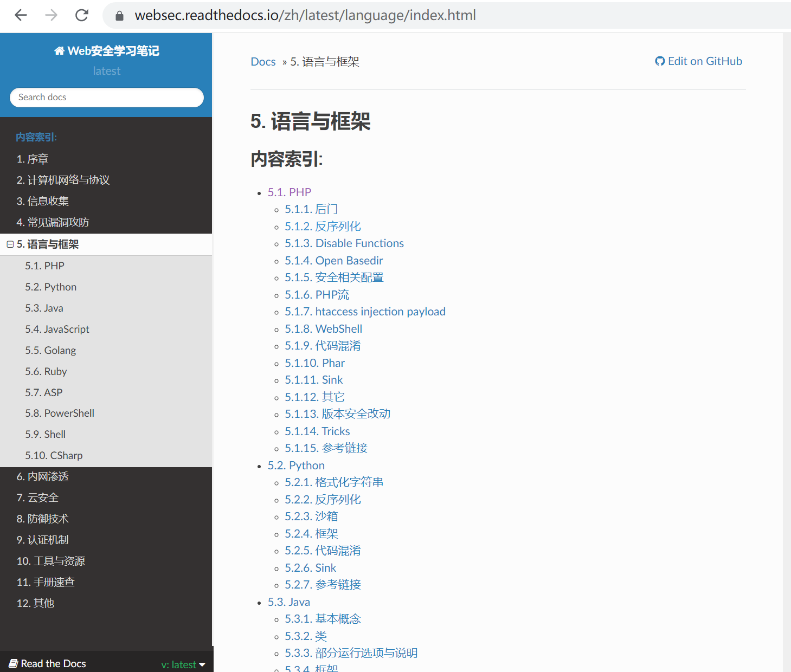The width and height of the screenshot is (791, 672).
Task: Click the browser address bar URL
Action: point(305,15)
